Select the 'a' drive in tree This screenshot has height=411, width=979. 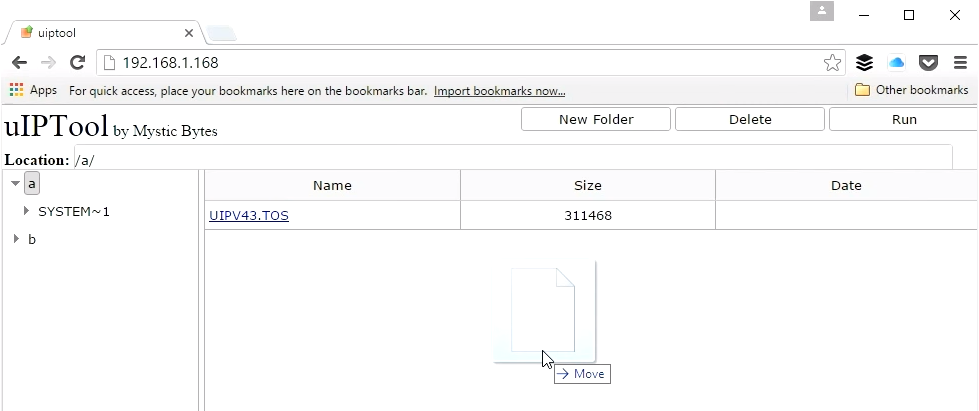pyautogui.click(x=32, y=184)
